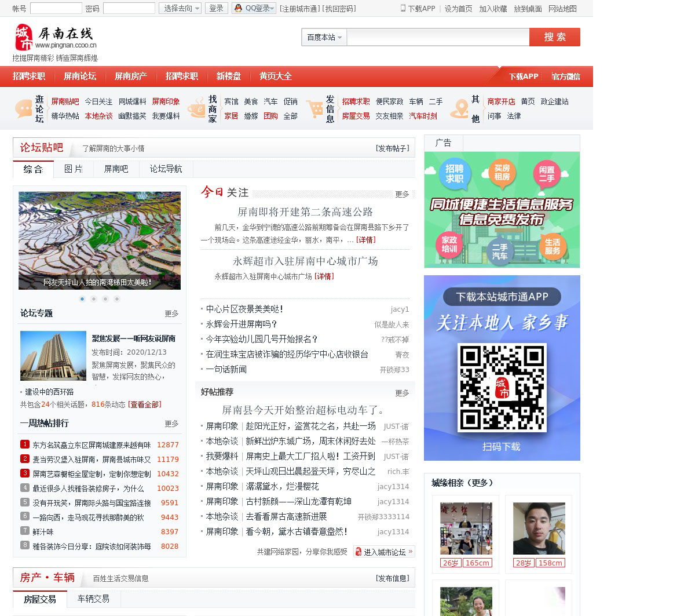Open 黄页大全 in the red navigation bar
695x616 pixels.
pyautogui.click(x=276, y=76)
